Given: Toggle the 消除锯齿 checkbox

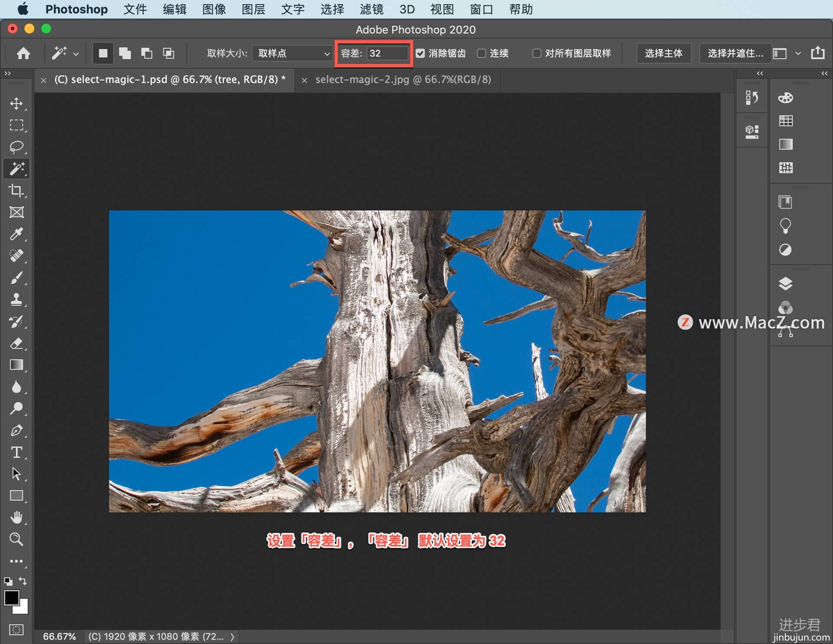Looking at the screenshot, I should coord(420,54).
